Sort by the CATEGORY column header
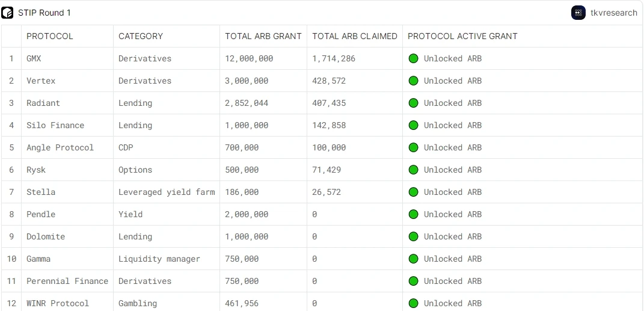 (141, 36)
